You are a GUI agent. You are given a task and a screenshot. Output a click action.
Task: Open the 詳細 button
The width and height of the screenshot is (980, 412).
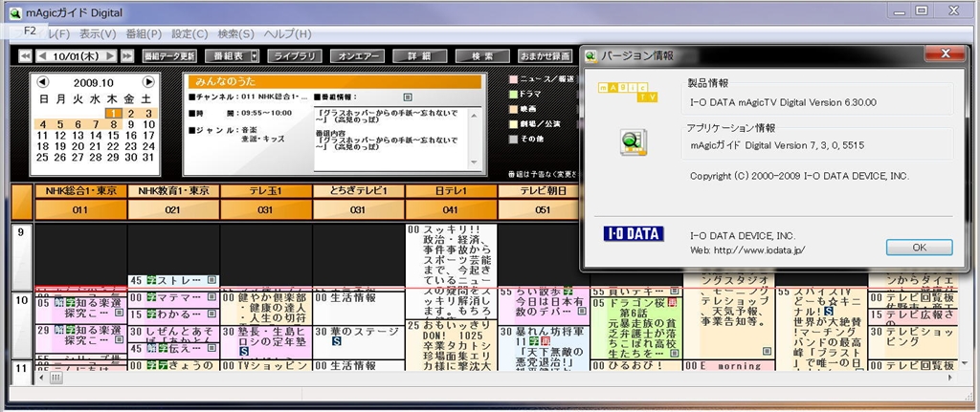pos(420,56)
